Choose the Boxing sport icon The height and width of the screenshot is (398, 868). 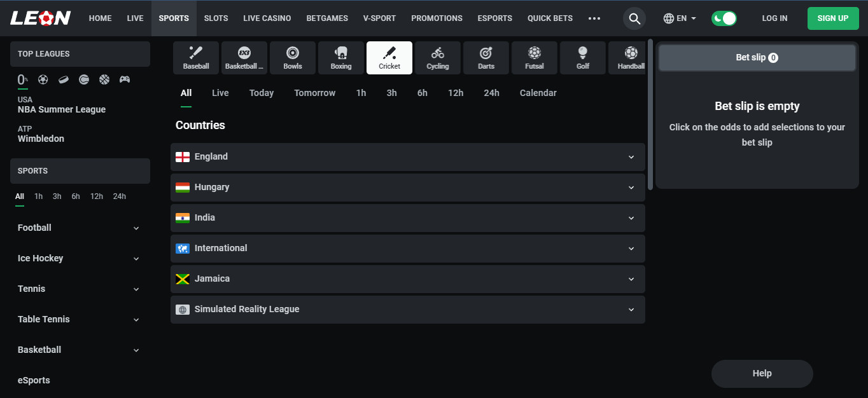click(x=341, y=58)
